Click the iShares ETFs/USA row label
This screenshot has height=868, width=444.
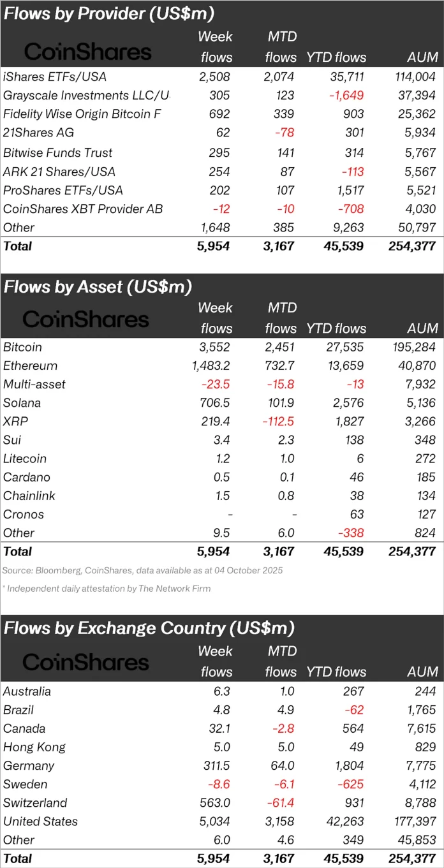pyautogui.click(x=55, y=77)
